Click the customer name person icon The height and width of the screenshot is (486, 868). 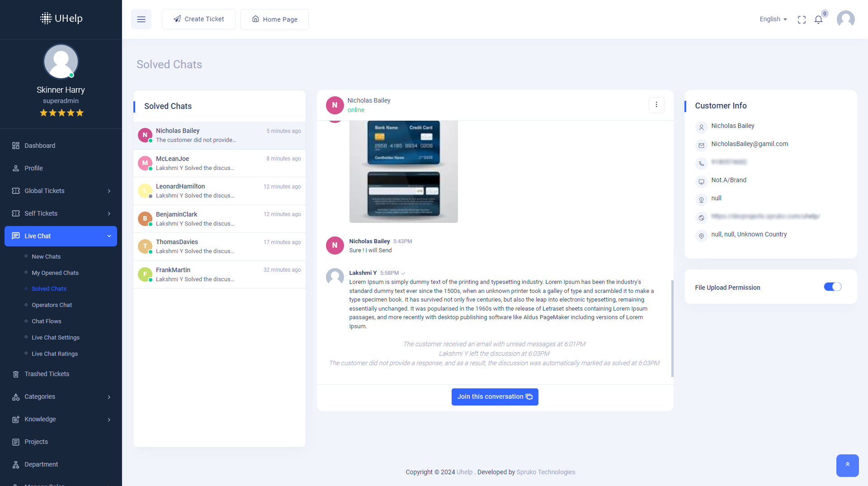coord(701,127)
